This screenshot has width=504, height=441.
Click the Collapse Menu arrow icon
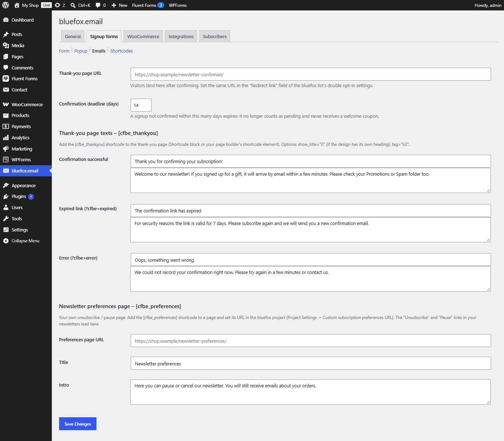click(x=6, y=241)
